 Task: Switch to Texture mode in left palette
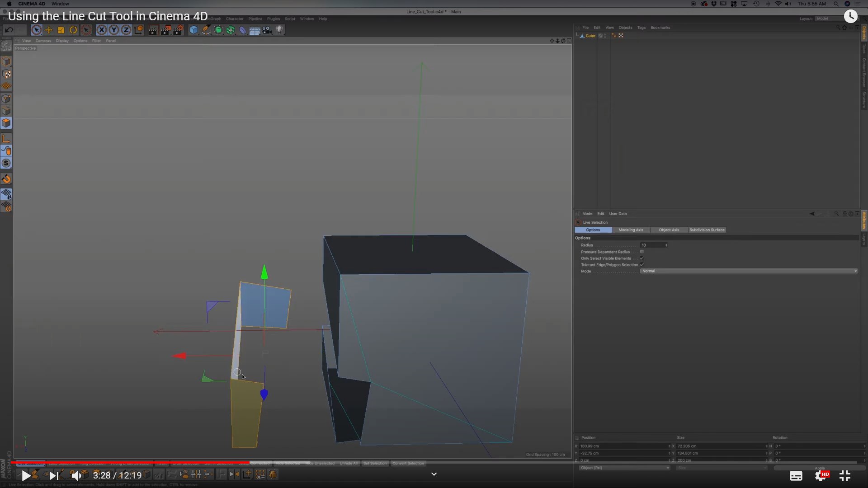pos(6,74)
